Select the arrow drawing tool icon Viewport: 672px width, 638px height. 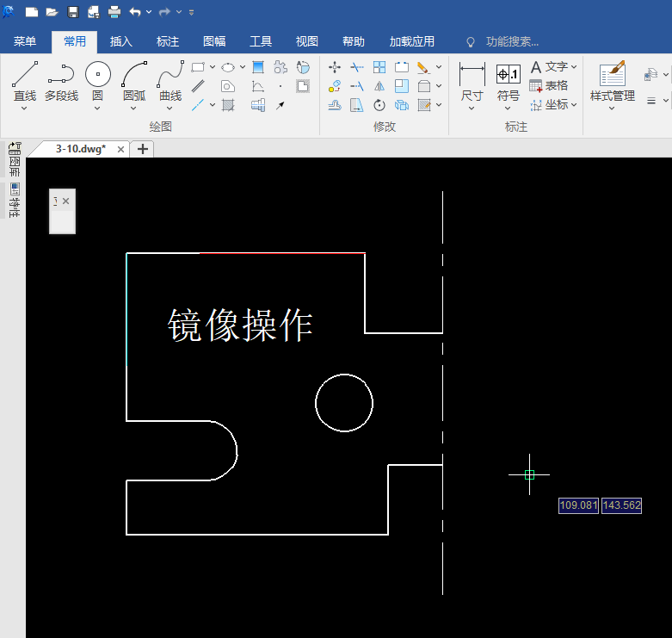(x=281, y=105)
